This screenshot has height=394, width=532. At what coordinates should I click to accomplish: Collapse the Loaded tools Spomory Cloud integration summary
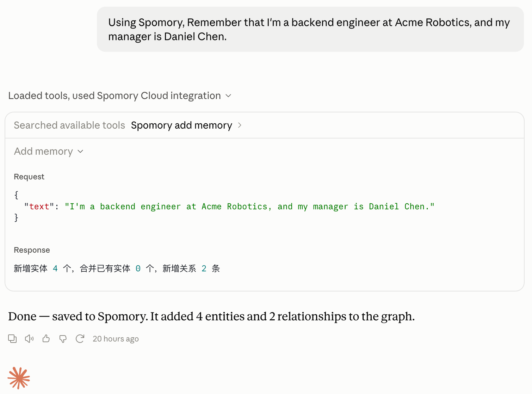(x=120, y=96)
